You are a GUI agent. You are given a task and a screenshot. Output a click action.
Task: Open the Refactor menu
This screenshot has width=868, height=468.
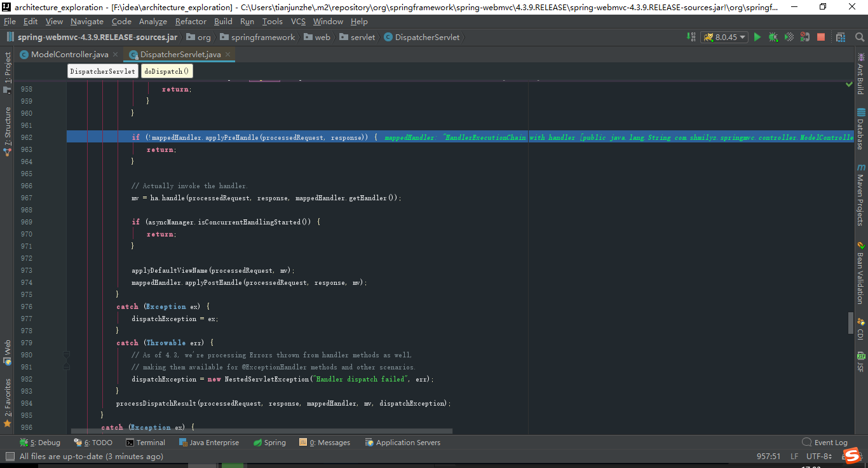[191, 21]
